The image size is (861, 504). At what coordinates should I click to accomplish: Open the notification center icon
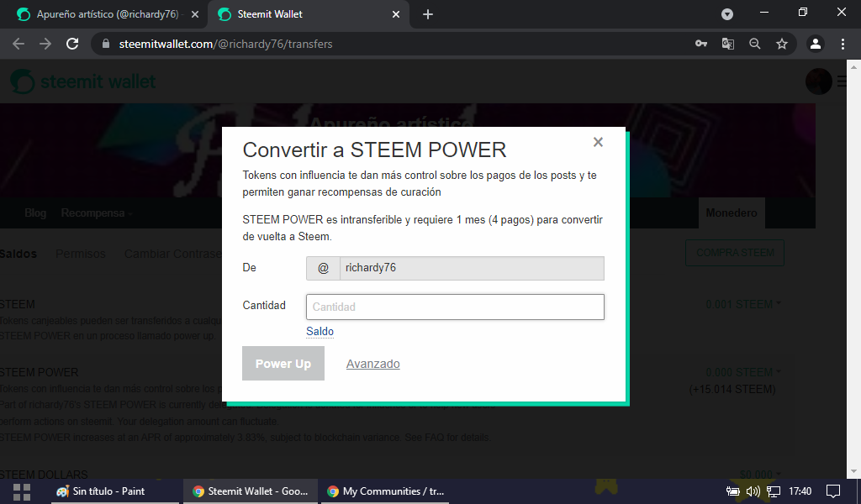[833, 491]
